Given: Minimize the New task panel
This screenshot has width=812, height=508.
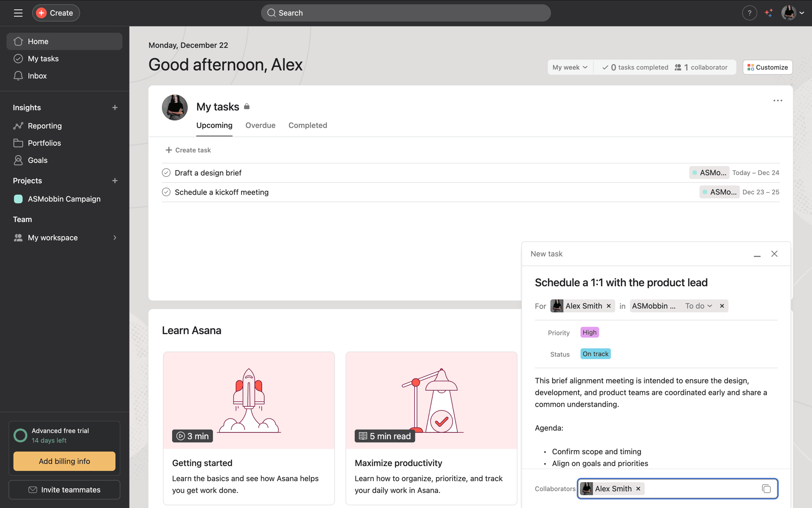Looking at the screenshot, I should coord(757,254).
